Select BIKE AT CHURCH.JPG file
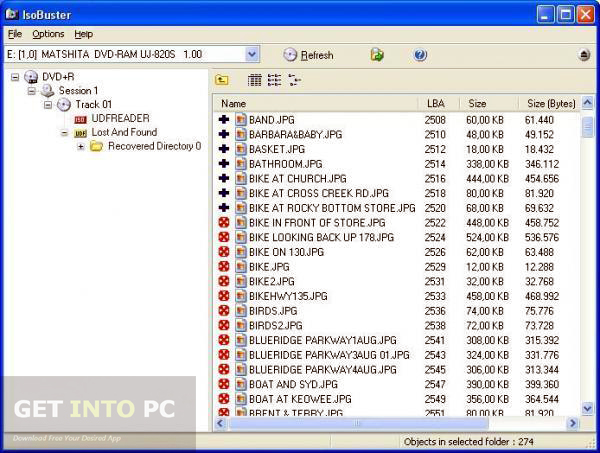This screenshot has width=600, height=453. [x=297, y=179]
